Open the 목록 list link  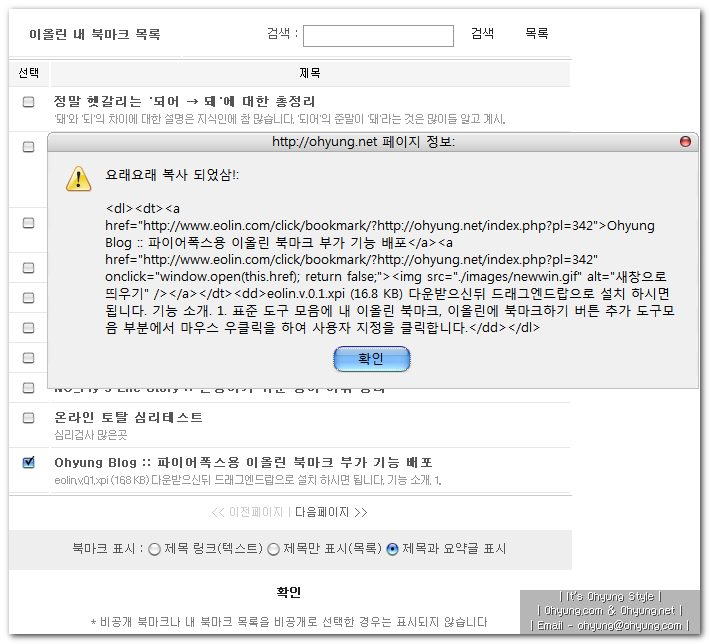coord(536,34)
